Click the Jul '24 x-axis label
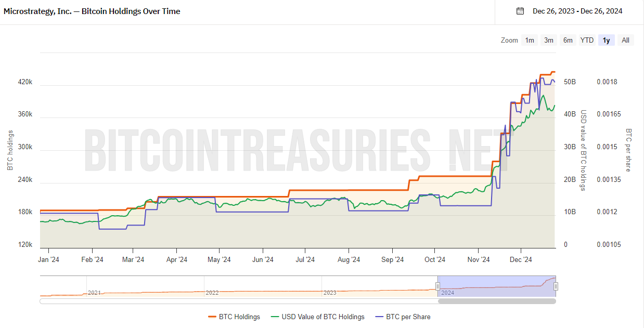Image resolution: width=644 pixels, height=328 pixels. (305, 259)
